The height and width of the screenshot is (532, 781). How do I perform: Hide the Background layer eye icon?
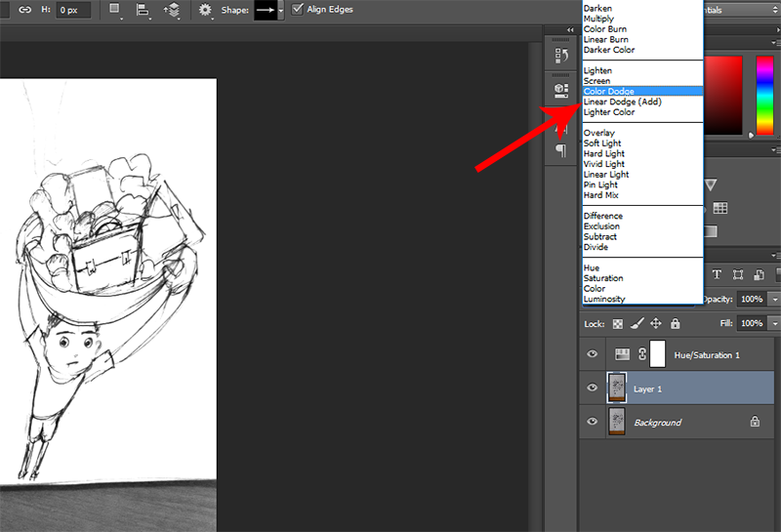pos(593,421)
